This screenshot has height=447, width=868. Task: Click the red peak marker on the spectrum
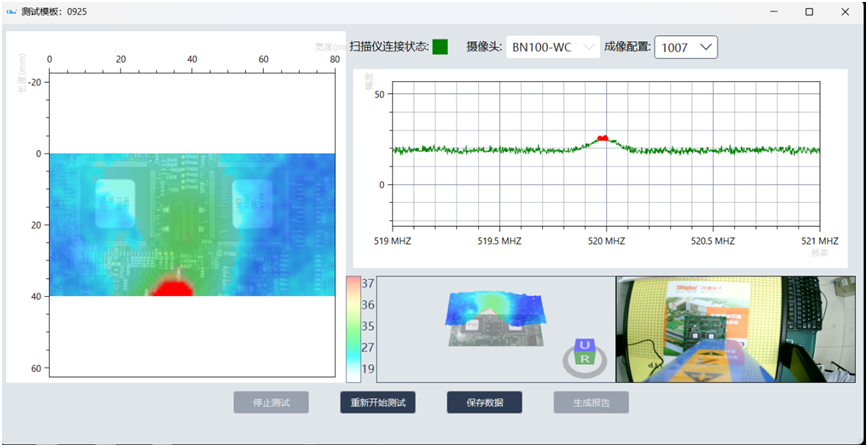click(x=602, y=138)
